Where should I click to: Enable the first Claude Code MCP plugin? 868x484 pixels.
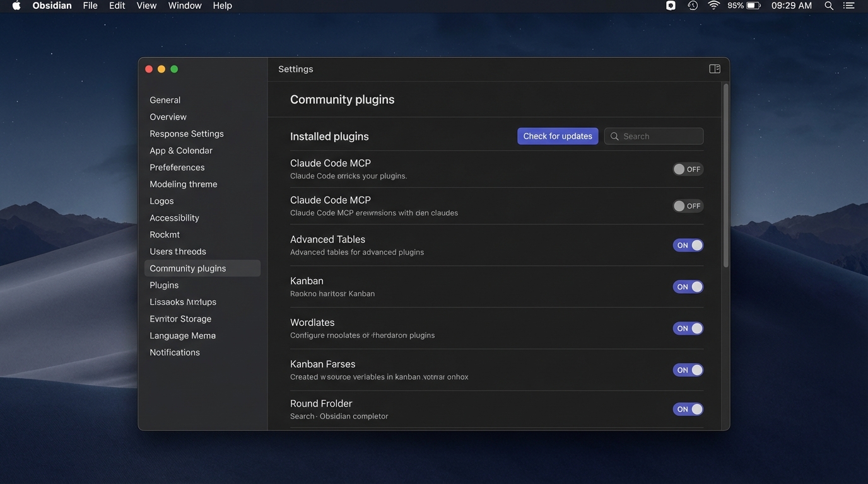tap(688, 169)
